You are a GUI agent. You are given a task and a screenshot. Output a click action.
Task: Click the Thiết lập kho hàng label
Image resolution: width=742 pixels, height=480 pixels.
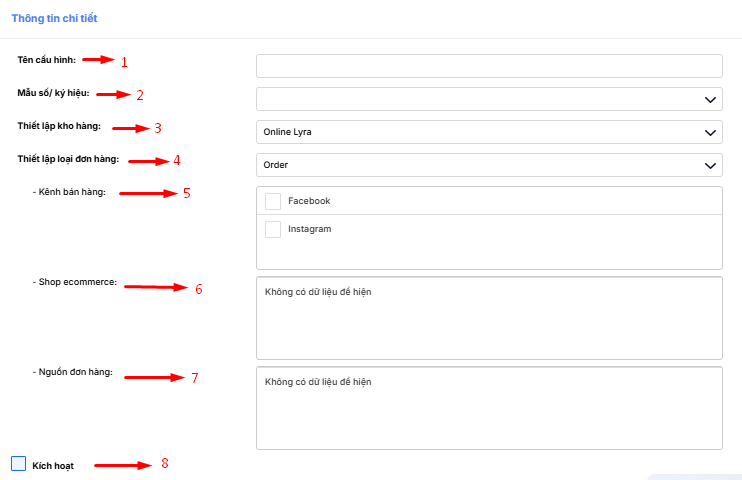[x=59, y=126]
